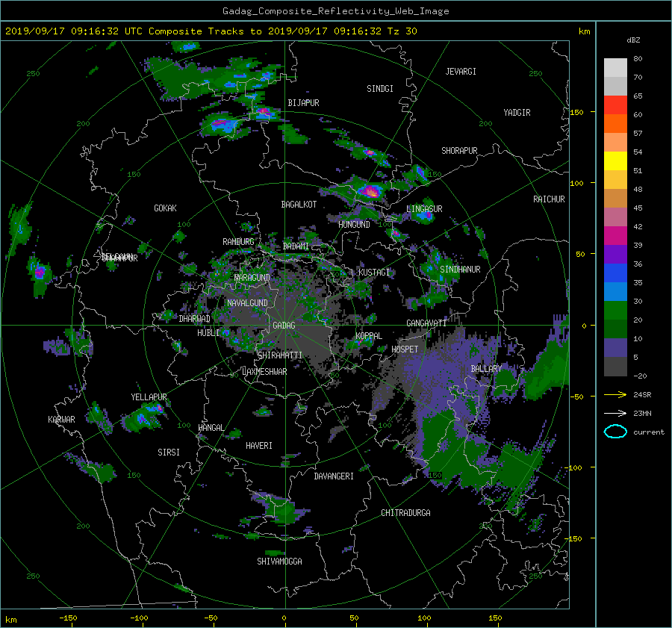
Task: Select the light gray 70 dBZ swatch
Action: [x=615, y=68]
